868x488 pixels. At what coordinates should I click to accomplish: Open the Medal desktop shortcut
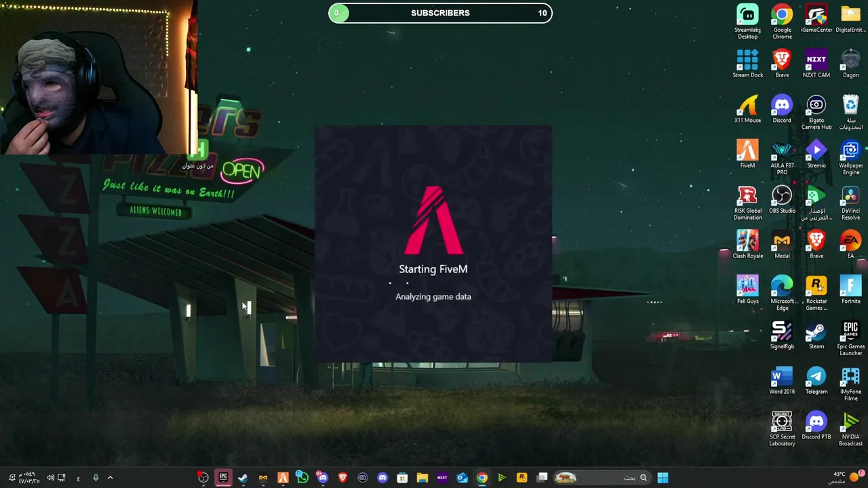click(782, 244)
